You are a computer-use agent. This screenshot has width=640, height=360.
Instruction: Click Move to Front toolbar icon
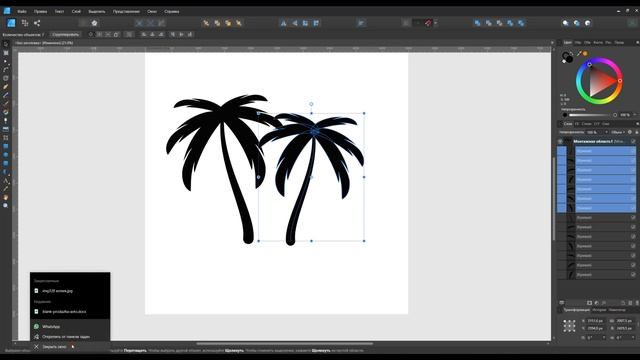click(x=239, y=23)
